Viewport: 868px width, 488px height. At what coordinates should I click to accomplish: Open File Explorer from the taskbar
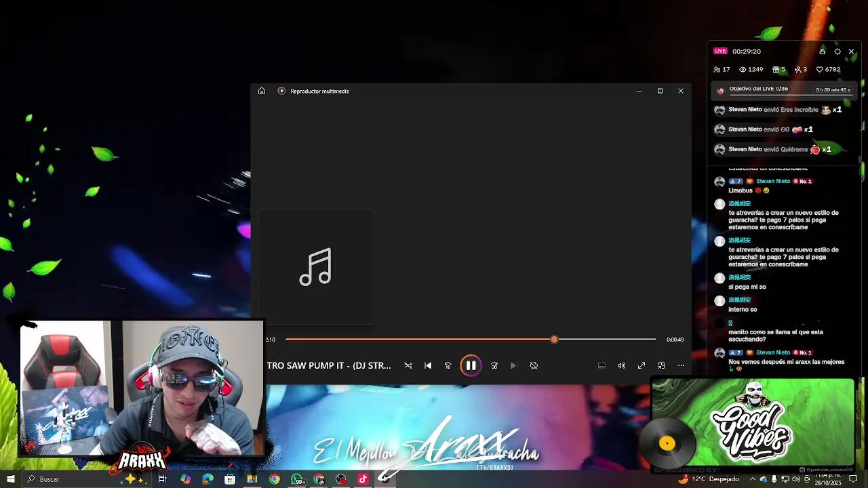(x=252, y=479)
